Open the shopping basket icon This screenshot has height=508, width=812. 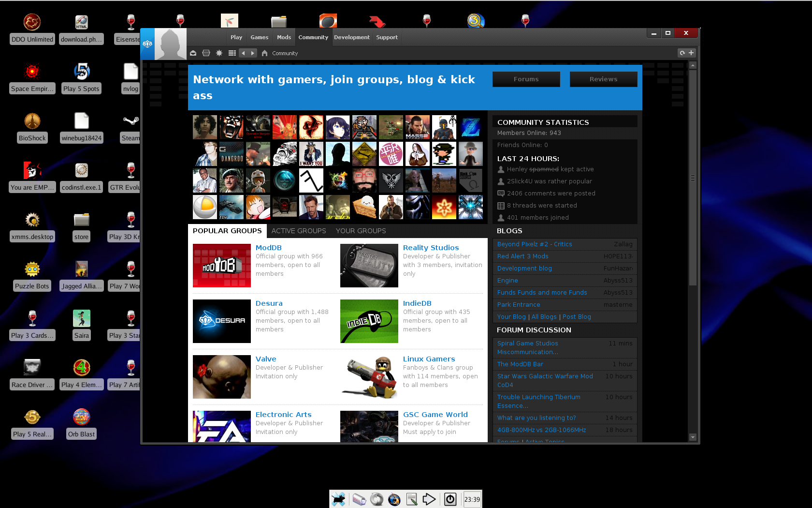206,53
